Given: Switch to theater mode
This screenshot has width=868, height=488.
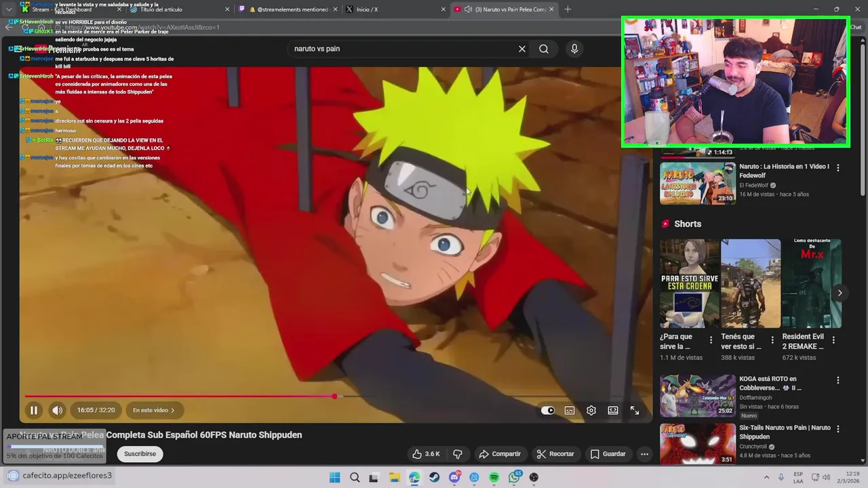Looking at the screenshot, I should [x=613, y=410].
